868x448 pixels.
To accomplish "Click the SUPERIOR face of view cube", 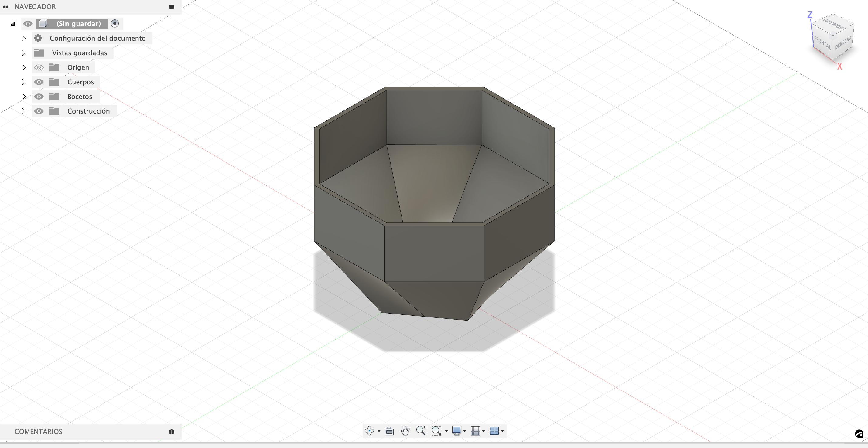I will click(x=833, y=24).
